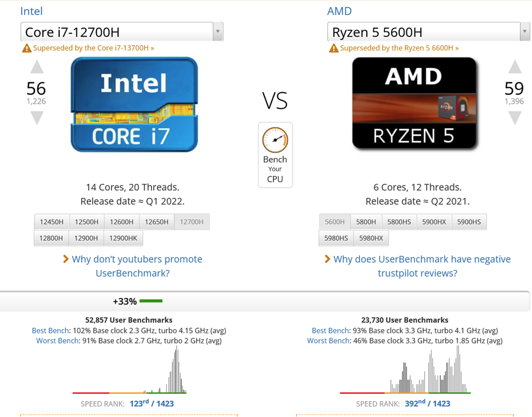Click the Bench Your CPU speedometer icon
532x417 pixels.
point(275,140)
